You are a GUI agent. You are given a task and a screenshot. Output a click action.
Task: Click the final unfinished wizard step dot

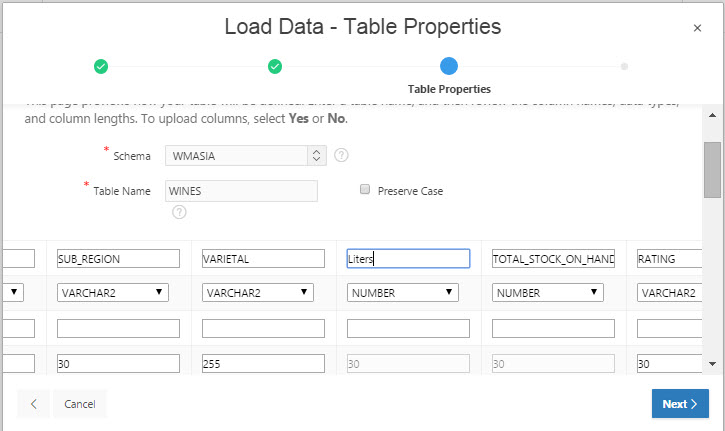[x=624, y=67]
